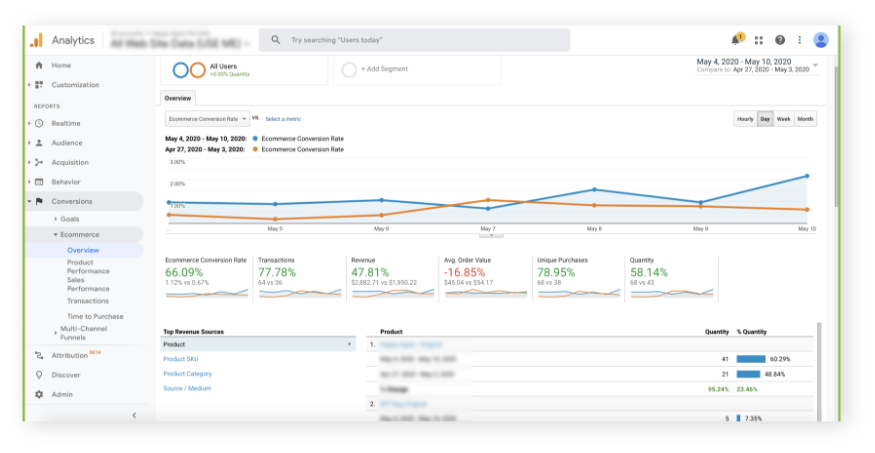This screenshot has height=453, width=875.
Task: Switch graph to Month view
Action: point(805,119)
